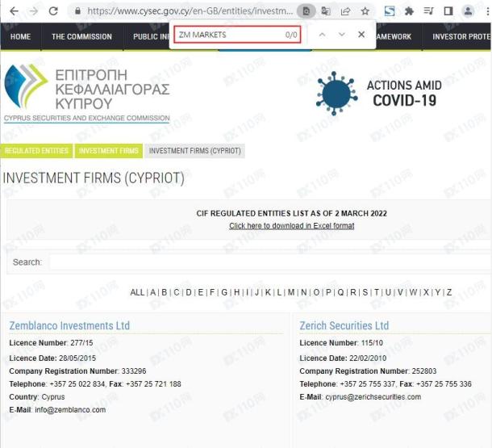This screenshot has width=492, height=448.
Task: Open the HOME navigation menu item
Action: [20, 37]
